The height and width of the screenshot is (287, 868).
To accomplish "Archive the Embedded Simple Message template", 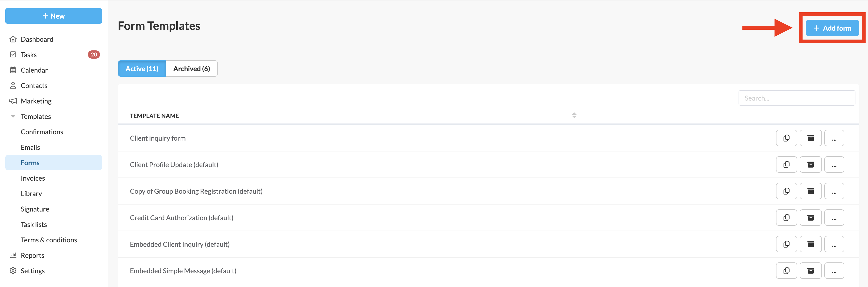I will (810, 271).
